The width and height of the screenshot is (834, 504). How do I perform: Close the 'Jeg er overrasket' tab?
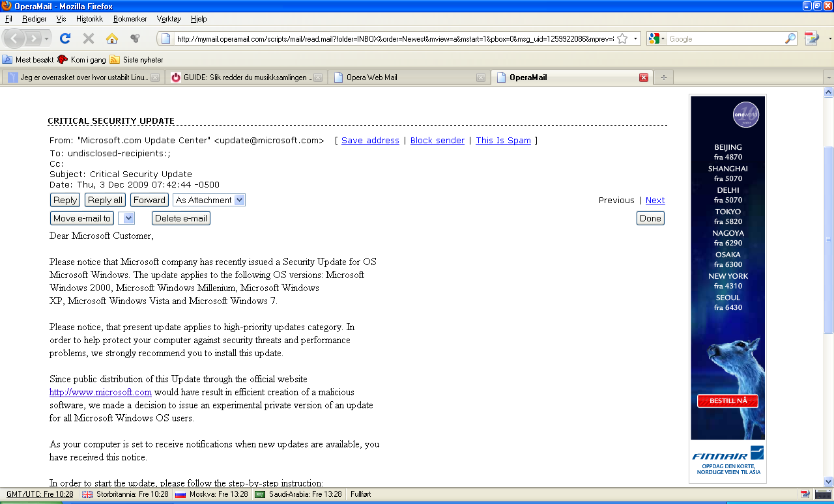click(155, 77)
